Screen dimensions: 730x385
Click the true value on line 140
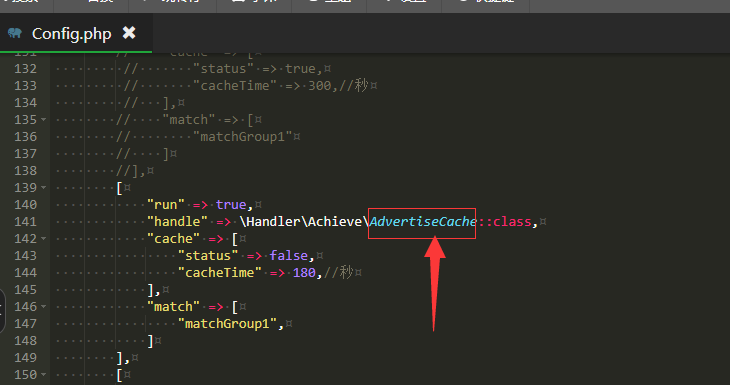[x=231, y=205]
